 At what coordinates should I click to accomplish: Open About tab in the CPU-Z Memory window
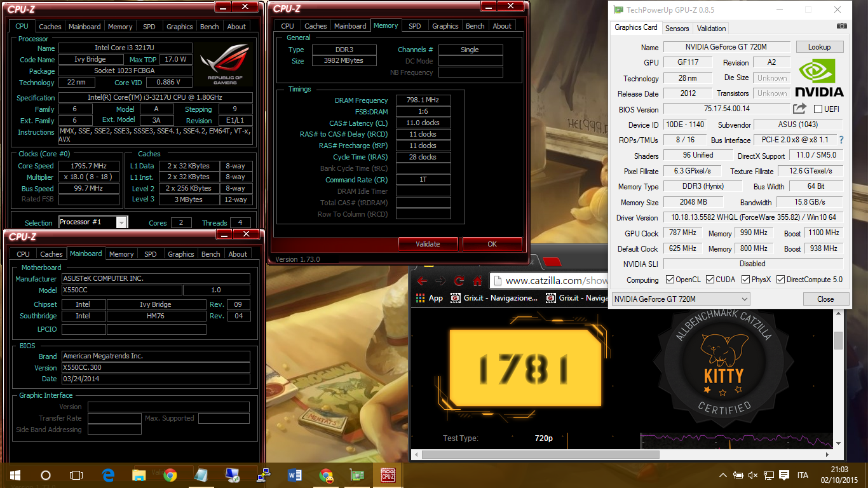(x=502, y=26)
